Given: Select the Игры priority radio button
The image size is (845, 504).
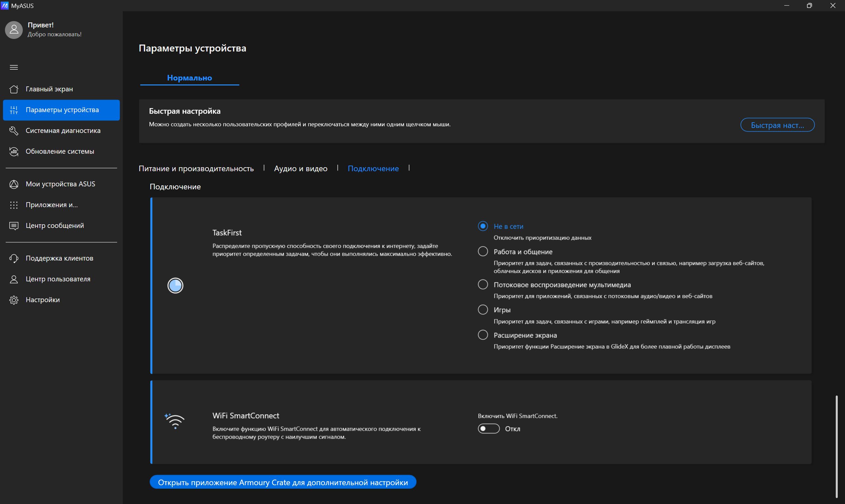Looking at the screenshot, I should (483, 309).
